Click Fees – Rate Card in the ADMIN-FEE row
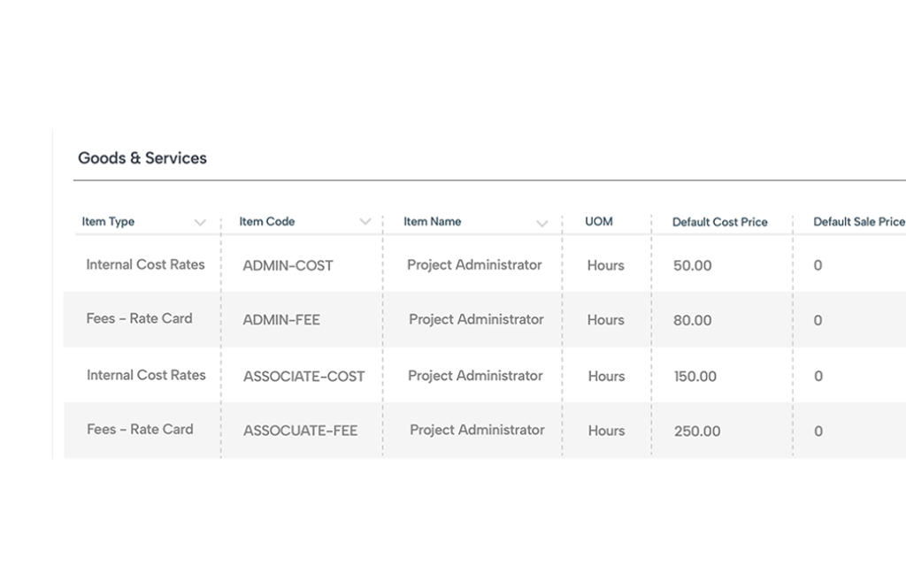 (139, 318)
